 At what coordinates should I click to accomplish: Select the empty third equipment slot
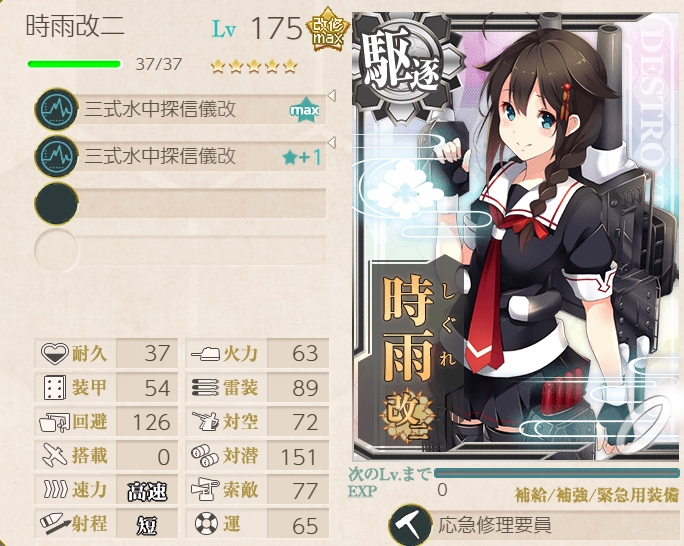(180, 203)
